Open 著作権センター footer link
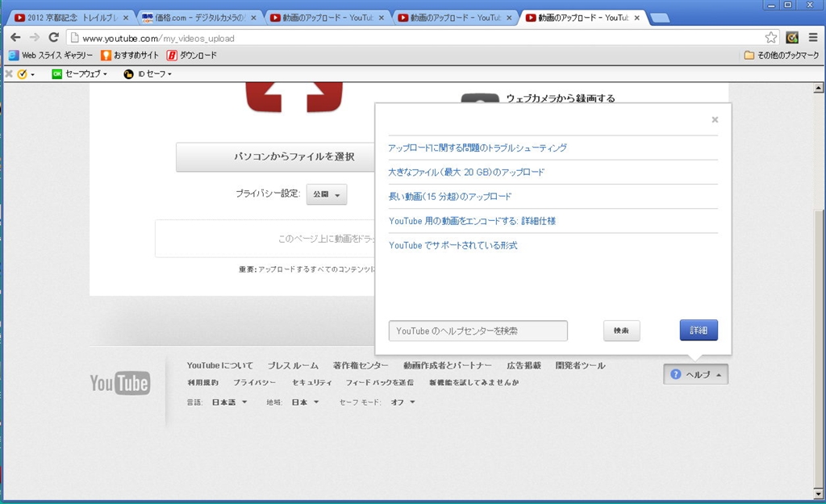Image resolution: width=826 pixels, height=504 pixels. click(x=361, y=365)
